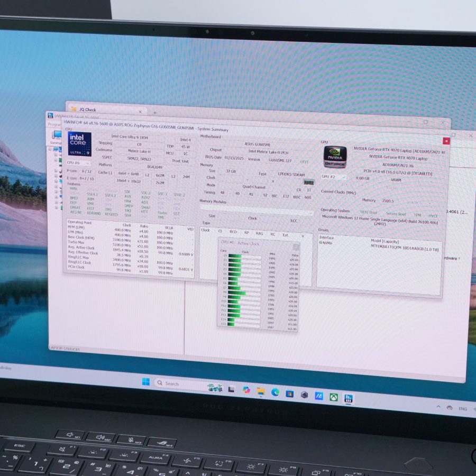Click the green NVMe drive status icon
Viewport: 476px width, 476px height.
point(321,243)
